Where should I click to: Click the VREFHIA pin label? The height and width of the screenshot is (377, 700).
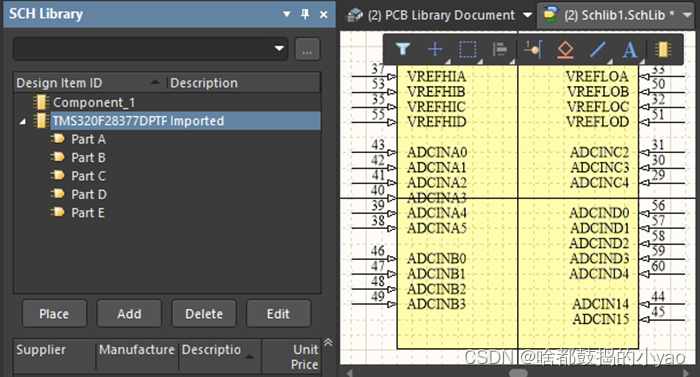click(x=436, y=76)
